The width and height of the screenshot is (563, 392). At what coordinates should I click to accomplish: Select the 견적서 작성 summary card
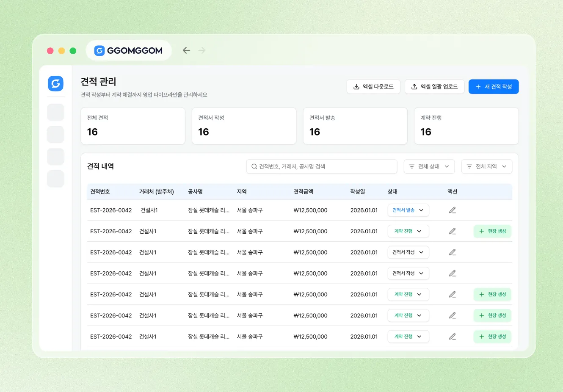pyautogui.click(x=244, y=126)
